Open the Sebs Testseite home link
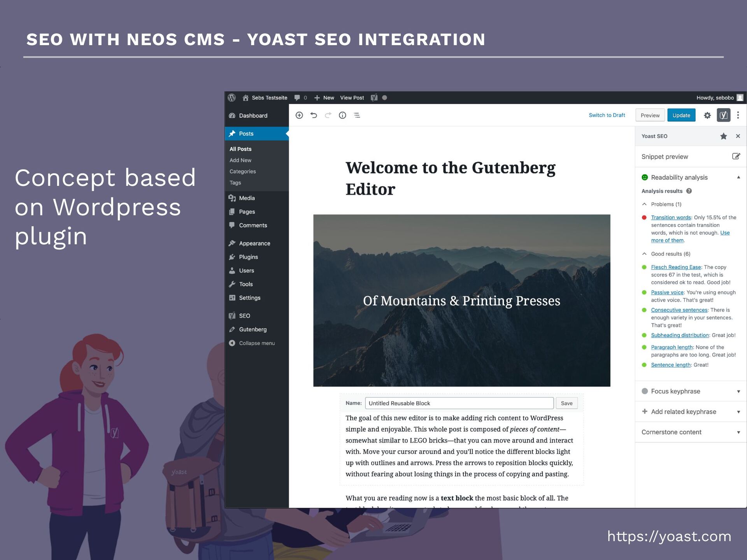This screenshot has width=747, height=560. 265,98
